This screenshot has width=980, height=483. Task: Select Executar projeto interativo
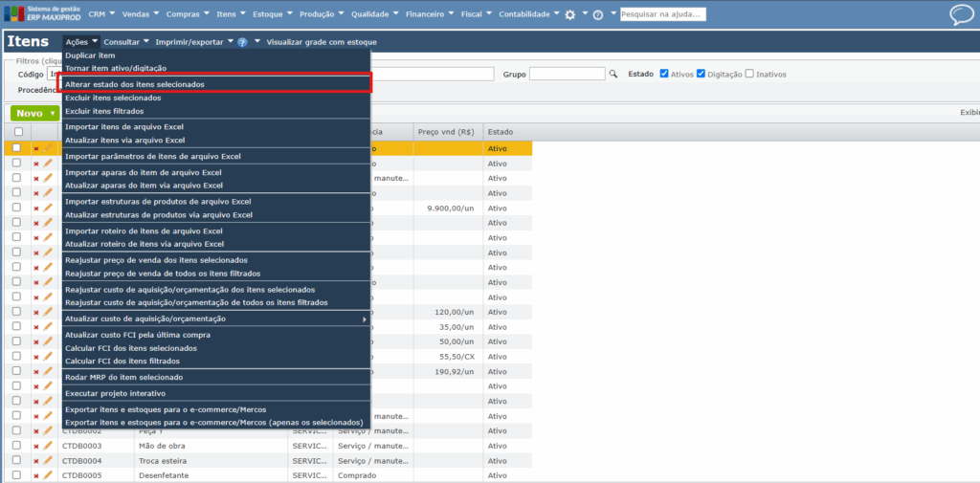coord(216,394)
